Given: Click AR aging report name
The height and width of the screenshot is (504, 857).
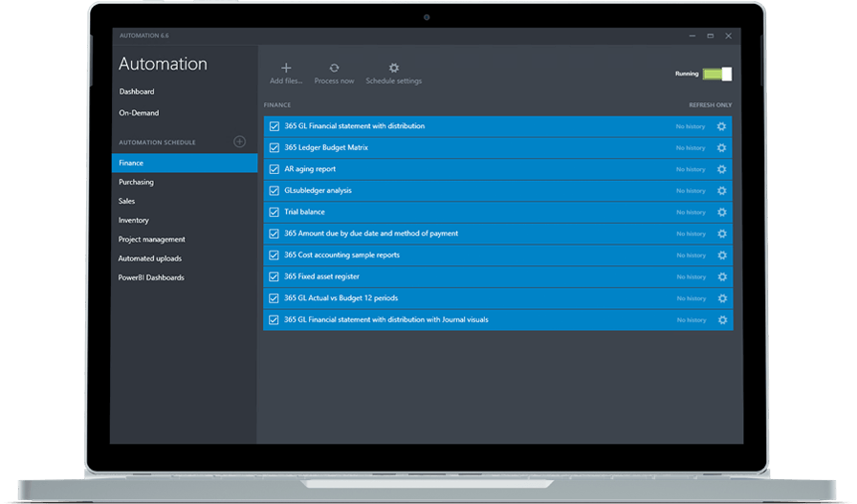Looking at the screenshot, I should point(310,169).
